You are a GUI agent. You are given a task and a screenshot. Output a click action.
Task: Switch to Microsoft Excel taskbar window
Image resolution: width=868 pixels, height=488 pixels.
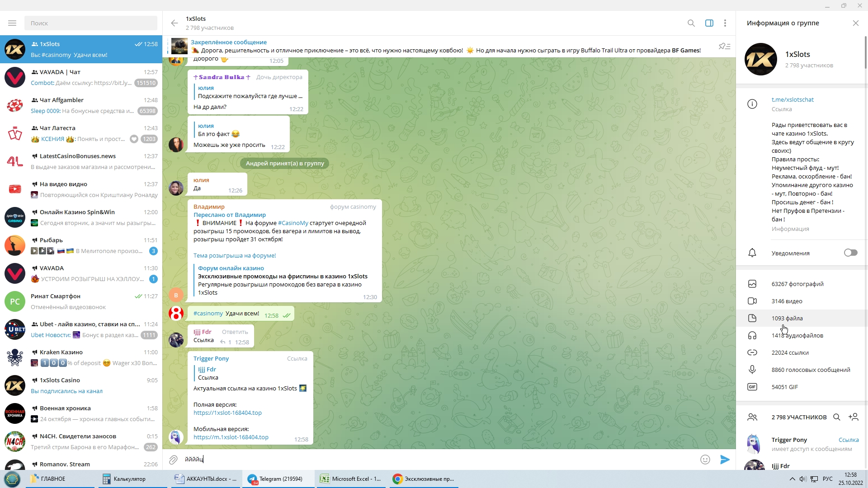(351, 479)
